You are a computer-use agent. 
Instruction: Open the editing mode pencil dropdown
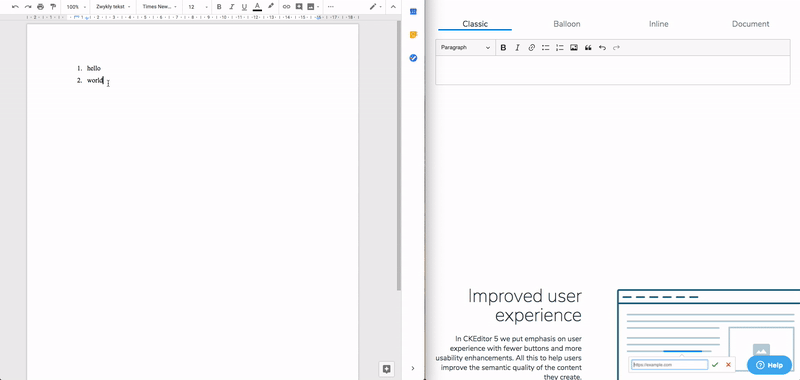[376, 7]
